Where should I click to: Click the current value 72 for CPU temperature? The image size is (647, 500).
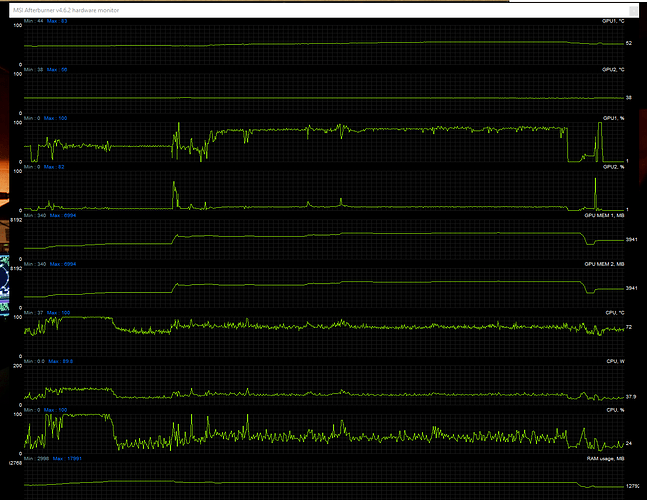[x=628, y=327]
